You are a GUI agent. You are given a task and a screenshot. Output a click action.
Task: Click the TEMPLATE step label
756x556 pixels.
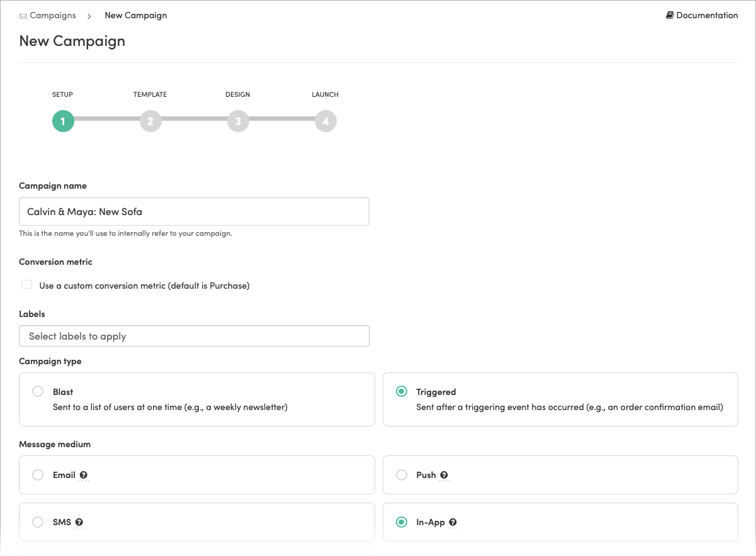[150, 94]
